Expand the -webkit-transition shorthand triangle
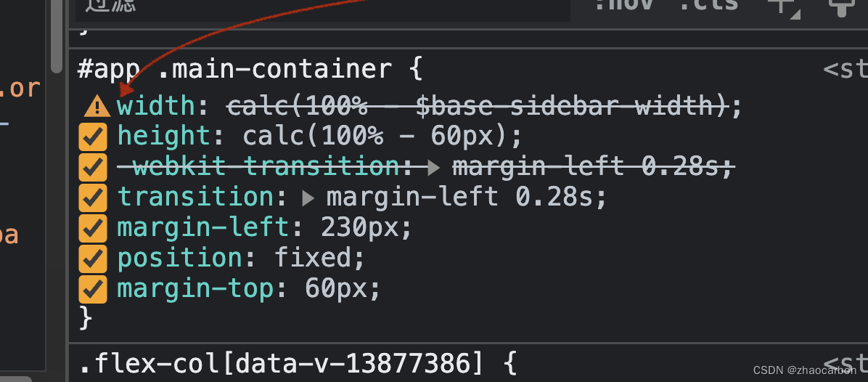 pos(435,167)
